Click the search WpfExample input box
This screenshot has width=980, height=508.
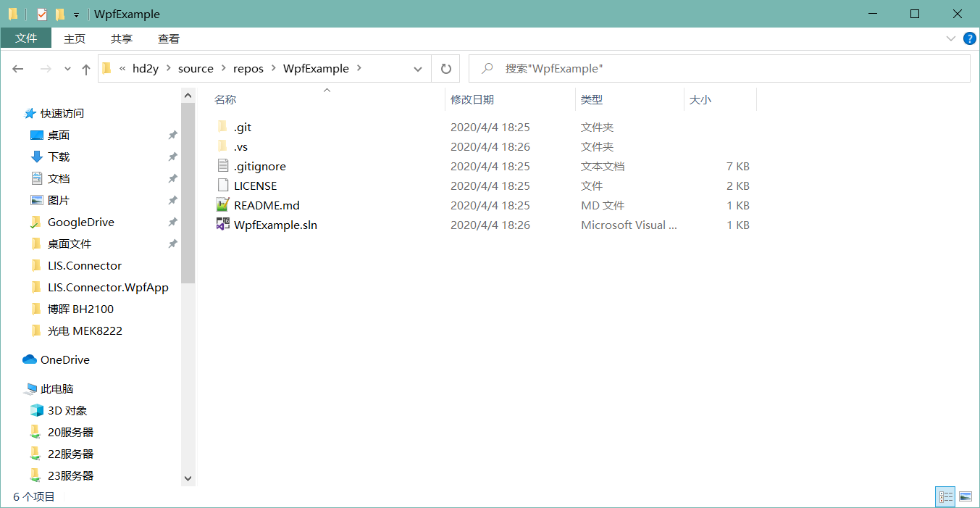[719, 69]
